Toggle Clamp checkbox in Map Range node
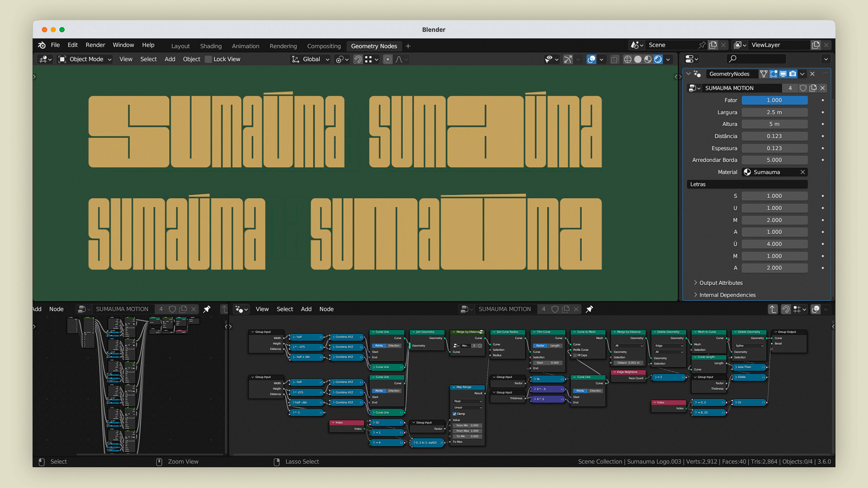Viewport: 868px width, 488px height. 454,414
